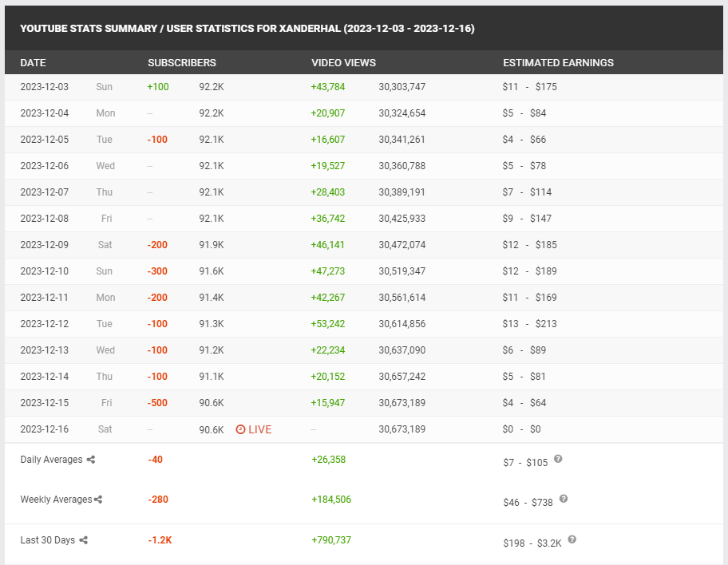Click the YouTube Stats Summary title for XANDERHAL

(247, 28)
